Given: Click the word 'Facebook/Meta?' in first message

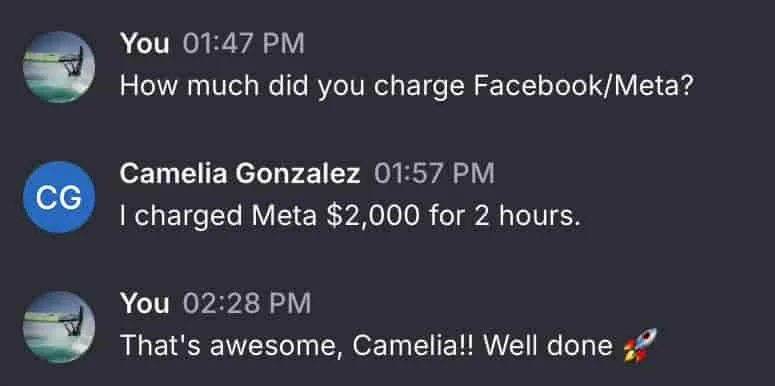Looking at the screenshot, I should pos(584,87).
